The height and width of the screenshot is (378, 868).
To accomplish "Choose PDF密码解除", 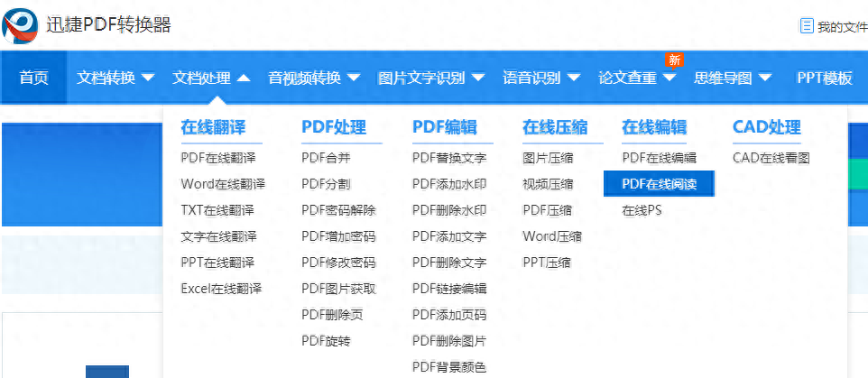I will [338, 210].
